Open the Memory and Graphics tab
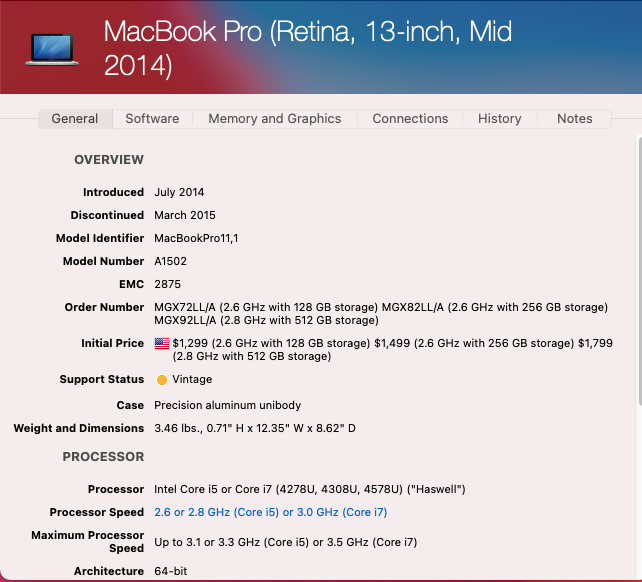 pos(275,119)
